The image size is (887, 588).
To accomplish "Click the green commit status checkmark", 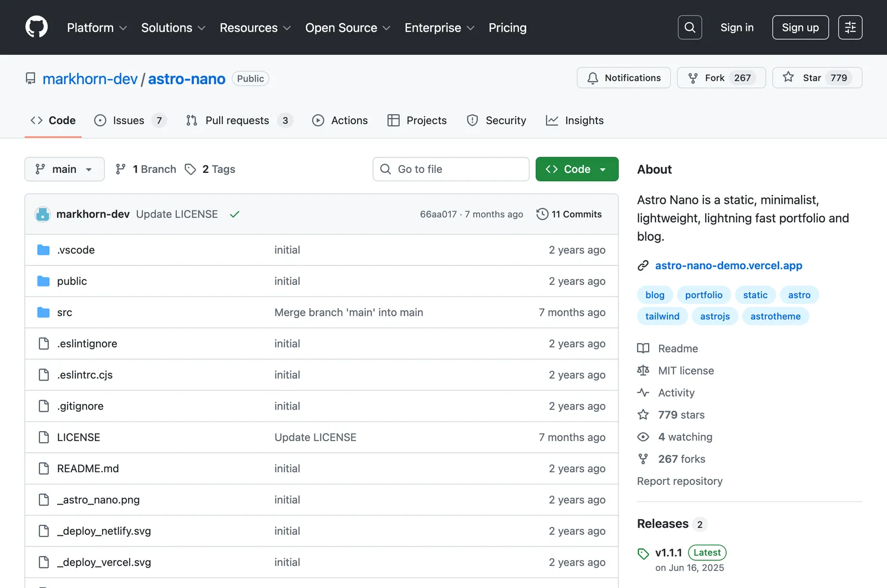I will click(x=235, y=214).
